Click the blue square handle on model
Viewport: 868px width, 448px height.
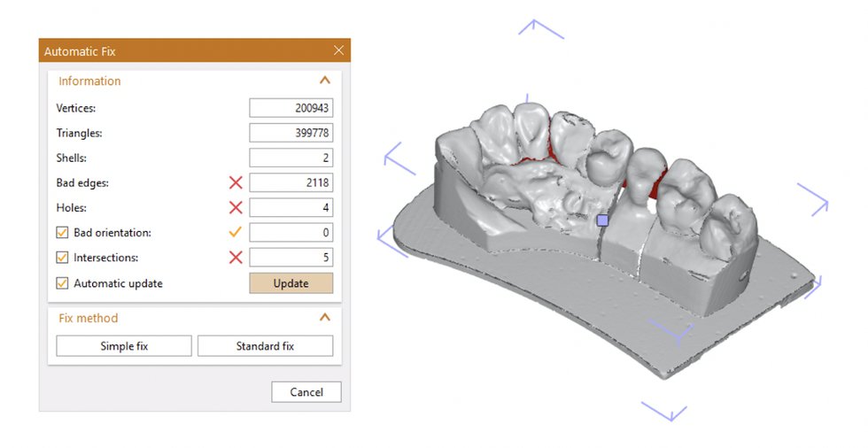click(x=603, y=220)
